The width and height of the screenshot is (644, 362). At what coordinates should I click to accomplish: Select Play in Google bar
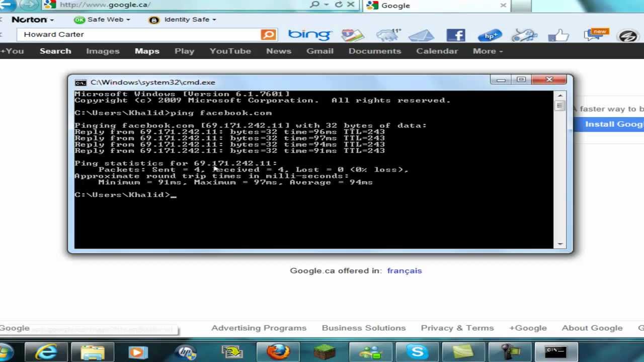184,51
